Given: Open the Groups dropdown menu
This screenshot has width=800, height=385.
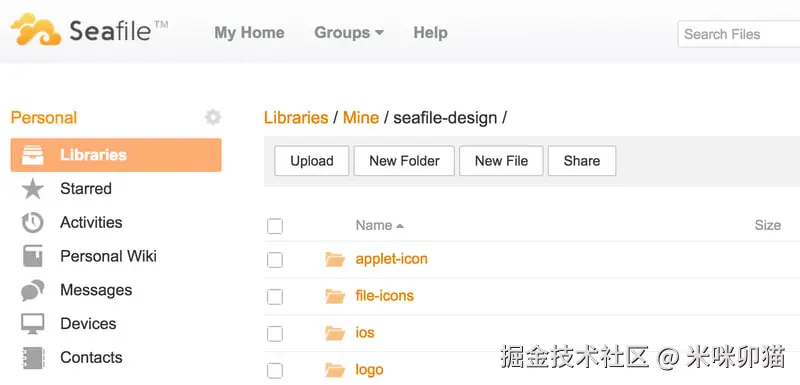Looking at the screenshot, I should [x=349, y=33].
